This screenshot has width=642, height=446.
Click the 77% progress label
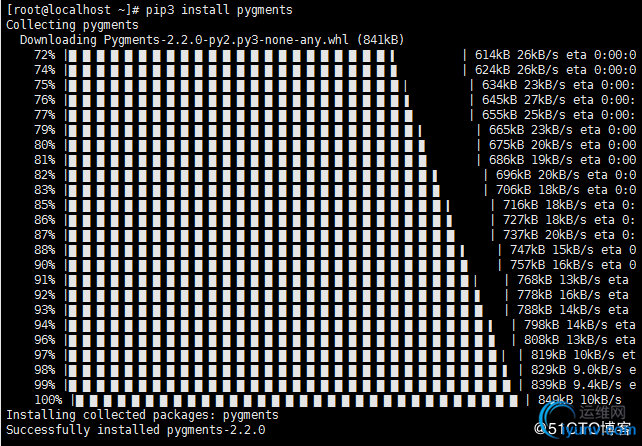pos(45,115)
